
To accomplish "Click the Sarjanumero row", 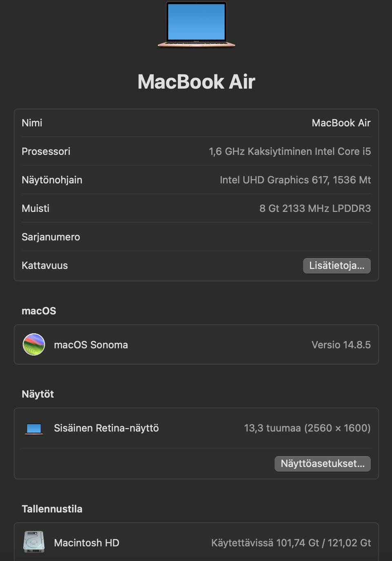I will click(x=196, y=237).
